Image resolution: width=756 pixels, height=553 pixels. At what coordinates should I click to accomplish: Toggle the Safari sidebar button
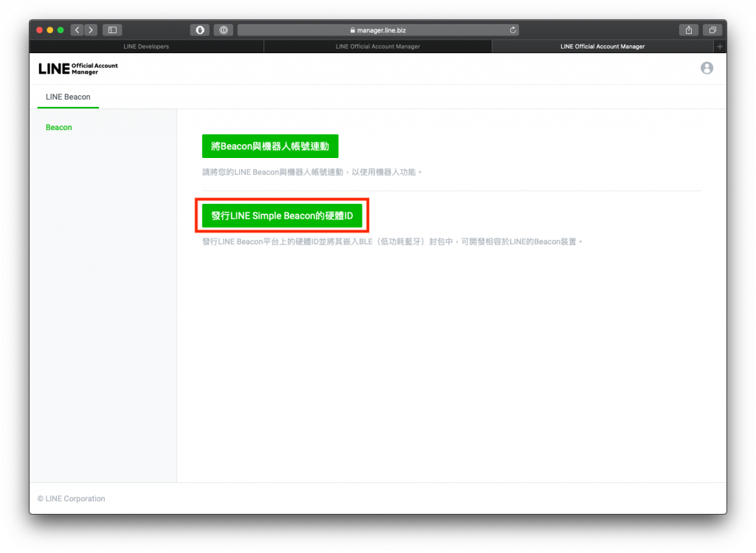(112, 30)
